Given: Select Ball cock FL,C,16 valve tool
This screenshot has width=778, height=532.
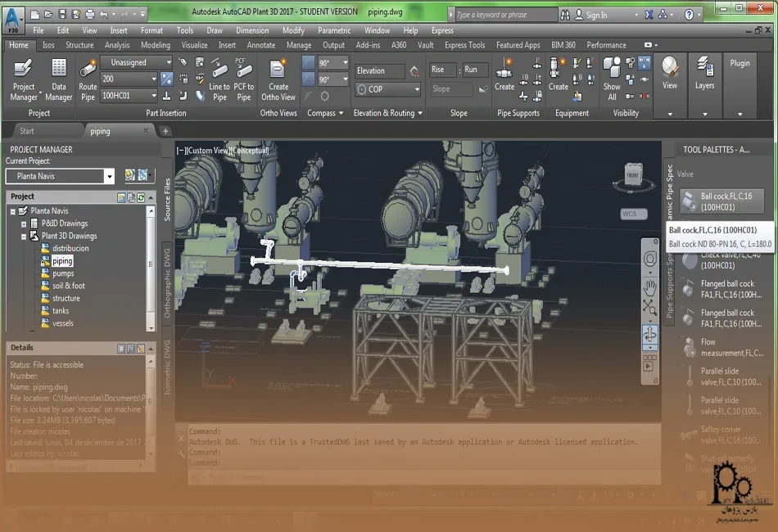Looking at the screenshot, I should pos(722,201).
